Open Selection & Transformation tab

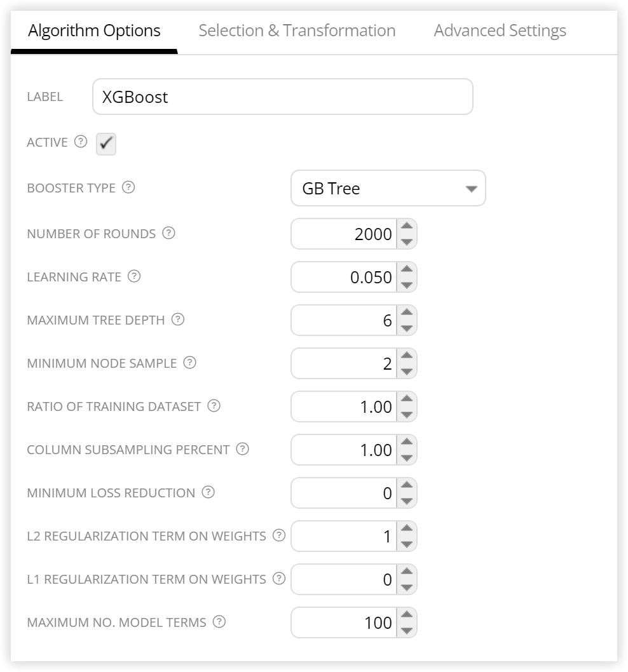tap(297, 31)
